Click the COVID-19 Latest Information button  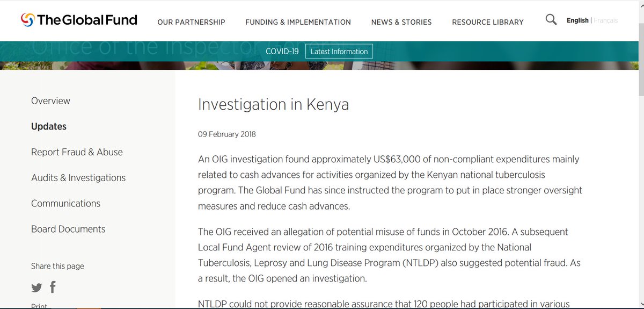339,52
